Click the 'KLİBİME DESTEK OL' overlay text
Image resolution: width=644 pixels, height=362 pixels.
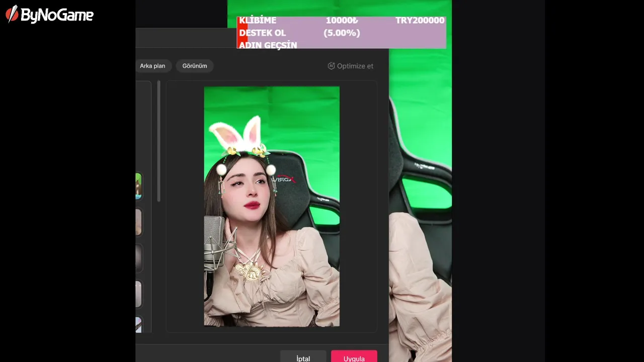[262, 27]
